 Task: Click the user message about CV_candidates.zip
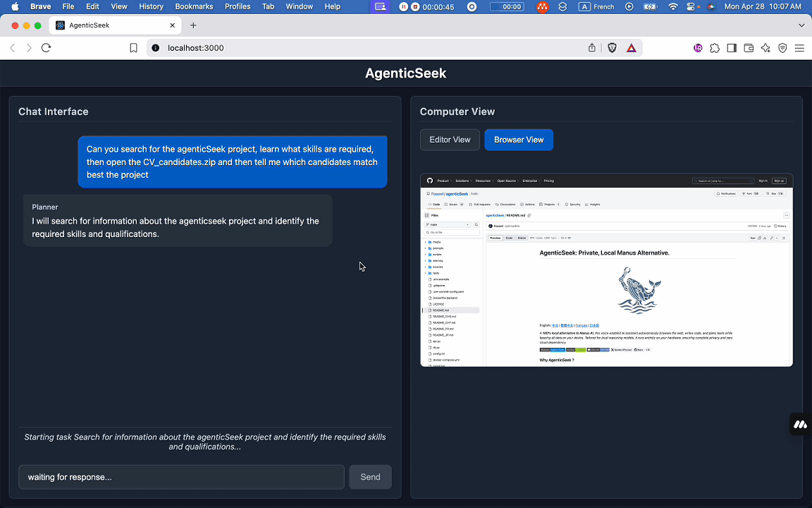tap(233, 162)
